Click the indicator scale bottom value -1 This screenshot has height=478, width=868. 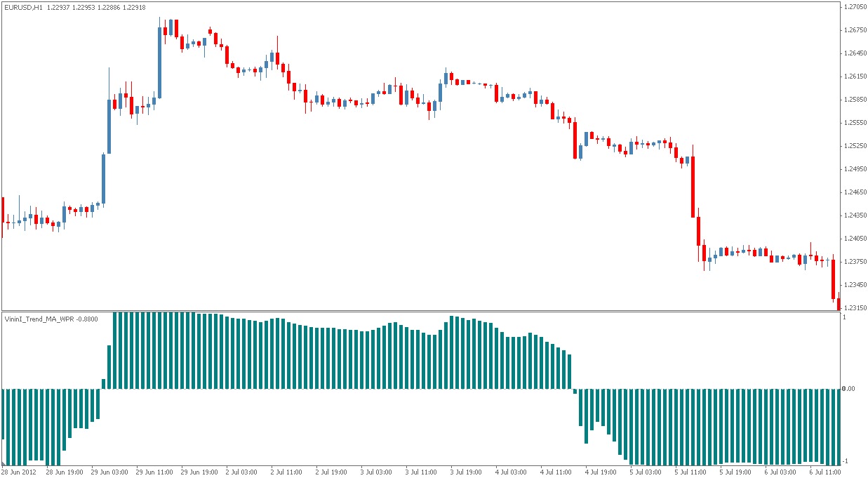846,461
